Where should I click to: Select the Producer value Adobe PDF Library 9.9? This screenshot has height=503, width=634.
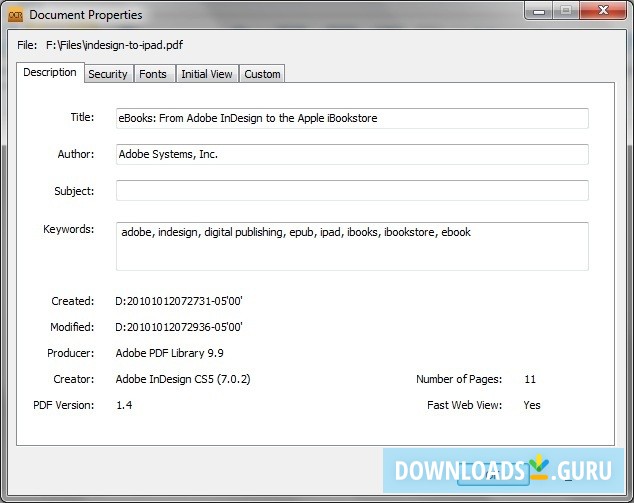point(169,353)
